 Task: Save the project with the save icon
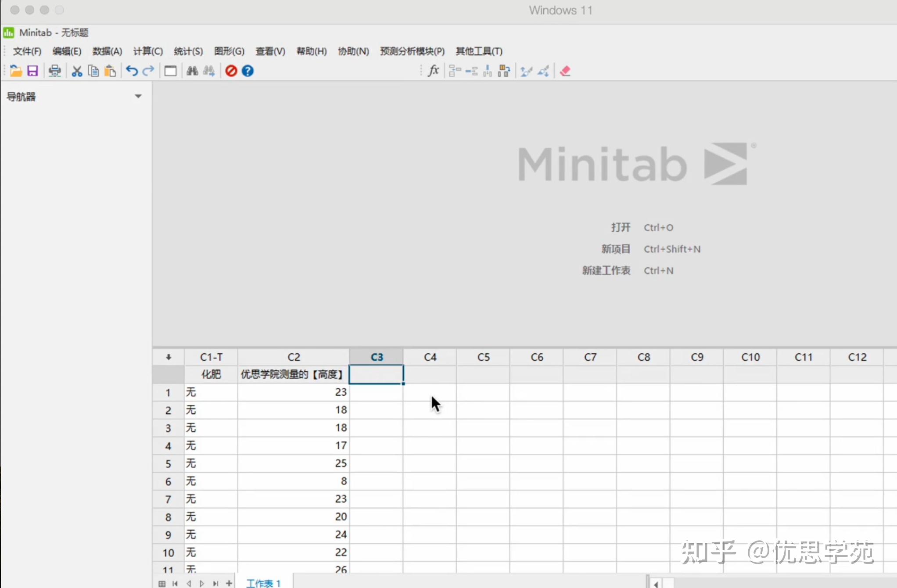click(32, 71)
